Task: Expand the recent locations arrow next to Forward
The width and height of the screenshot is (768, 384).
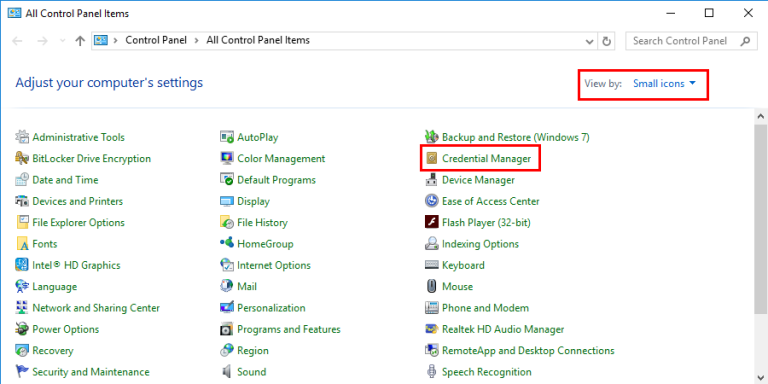Action: tap(62, 41)
